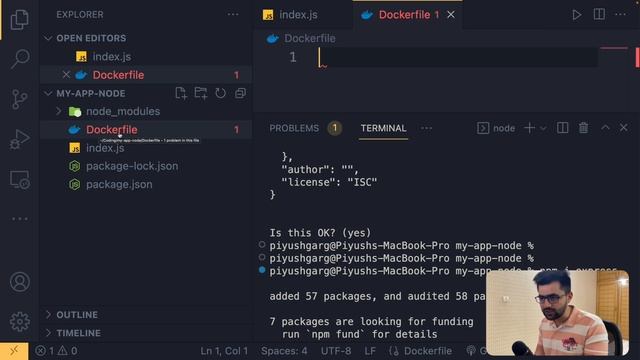This screenshot has height=360, width=640.
Task: Open Explorer views and more actions menu
Action: tap(233, 14)
